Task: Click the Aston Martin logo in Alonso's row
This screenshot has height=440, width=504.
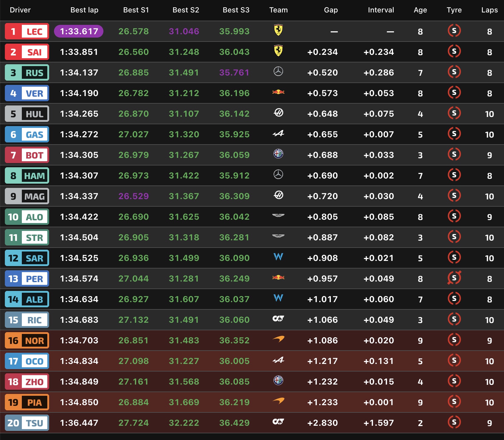Action: (278, 216)
